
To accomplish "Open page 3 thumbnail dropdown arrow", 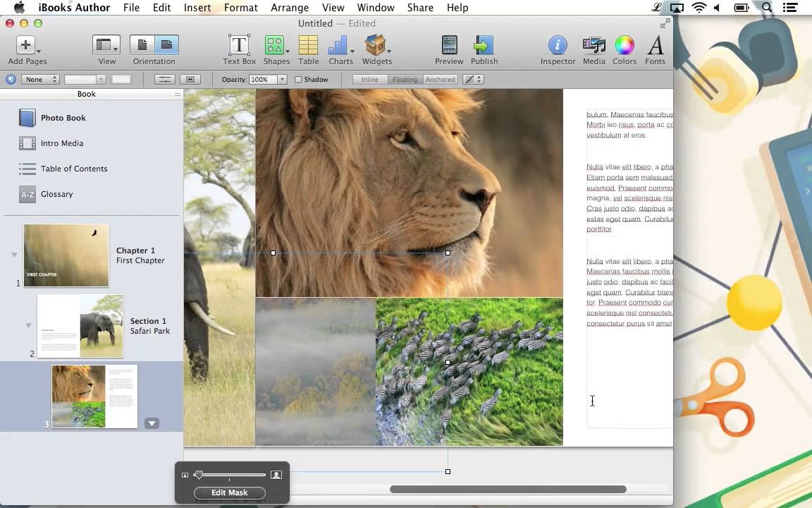I will point(152,423).
